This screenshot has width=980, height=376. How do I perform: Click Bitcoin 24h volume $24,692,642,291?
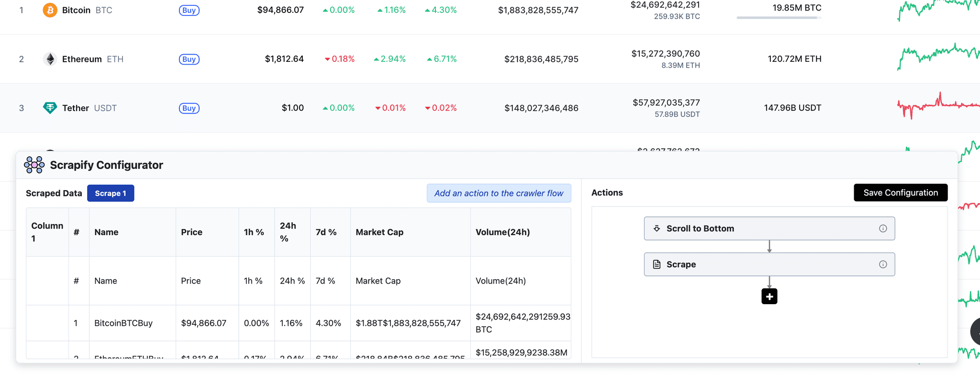pyautogui.click(x=665, y=5)
